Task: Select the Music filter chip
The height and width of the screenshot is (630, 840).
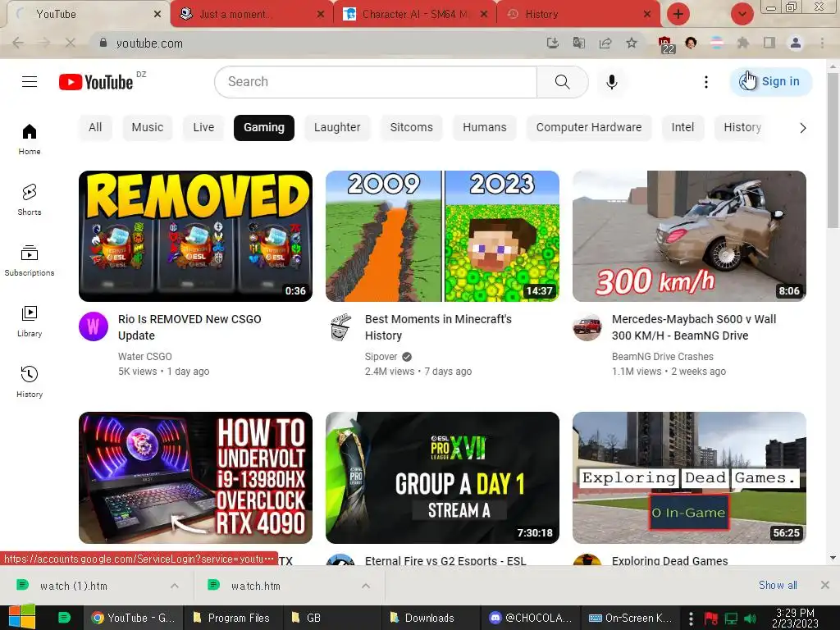Action: pyautogui.click(x=148, y=127)
